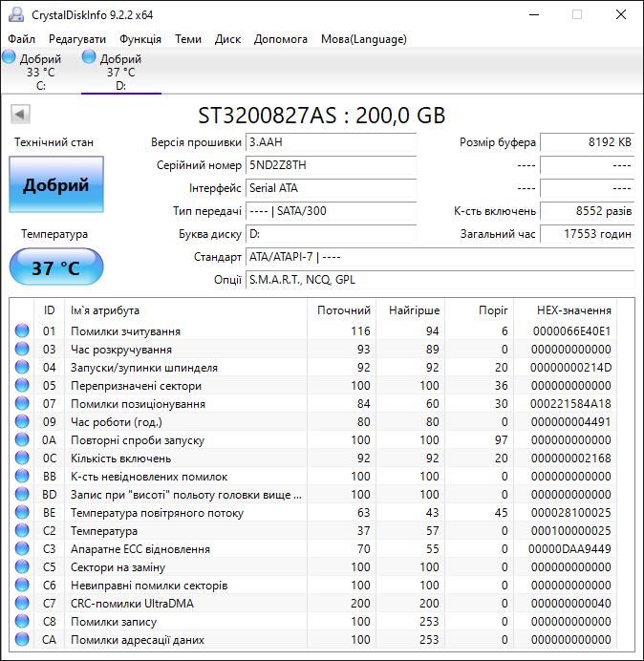The image size is (644, 661).
Task: Open the Мова(Language) menu
Action: (363, 39)
